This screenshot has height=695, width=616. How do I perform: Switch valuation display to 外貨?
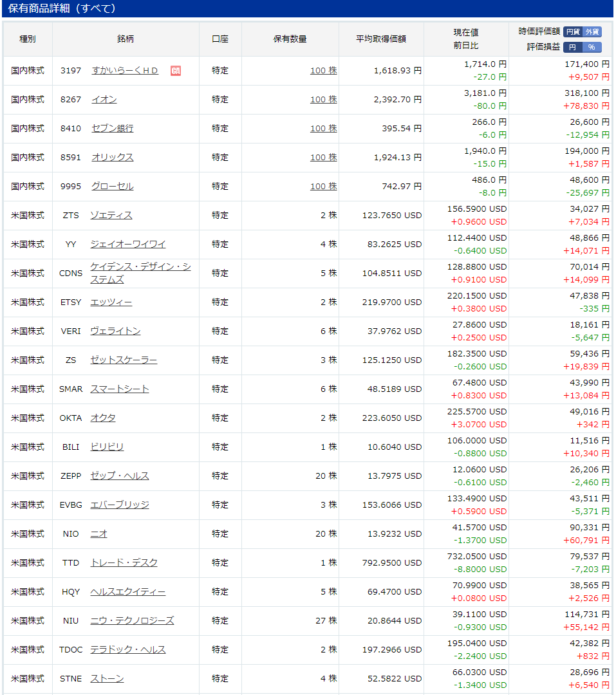click(592, 32)
